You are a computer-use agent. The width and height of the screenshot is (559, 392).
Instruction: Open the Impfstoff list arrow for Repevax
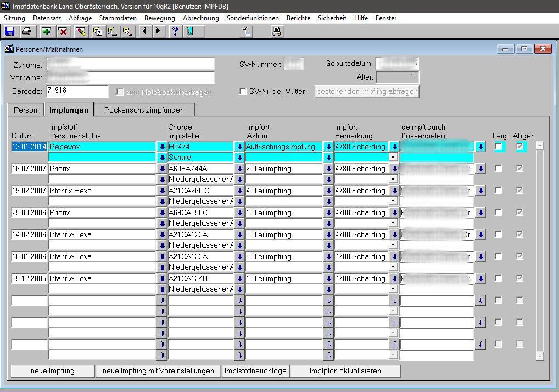tap(162, 147)
